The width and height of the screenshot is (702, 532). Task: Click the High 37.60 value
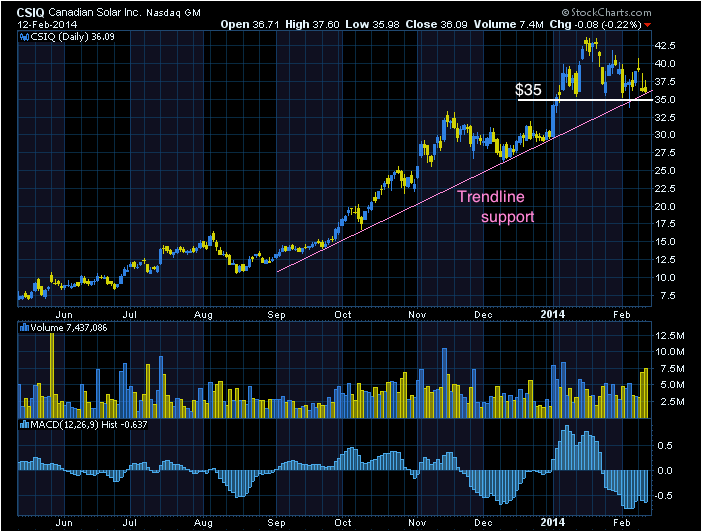(312, 25)
